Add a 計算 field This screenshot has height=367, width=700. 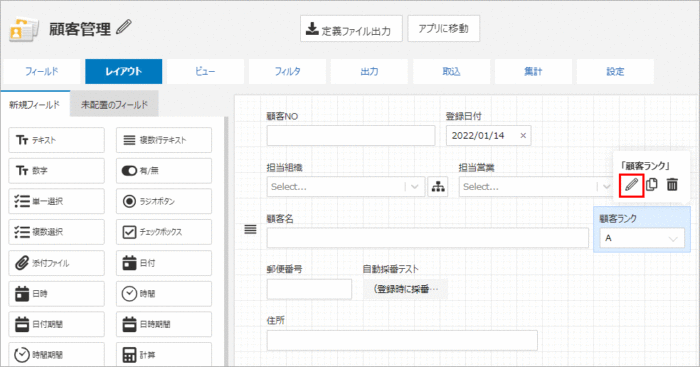coord(164,354)
